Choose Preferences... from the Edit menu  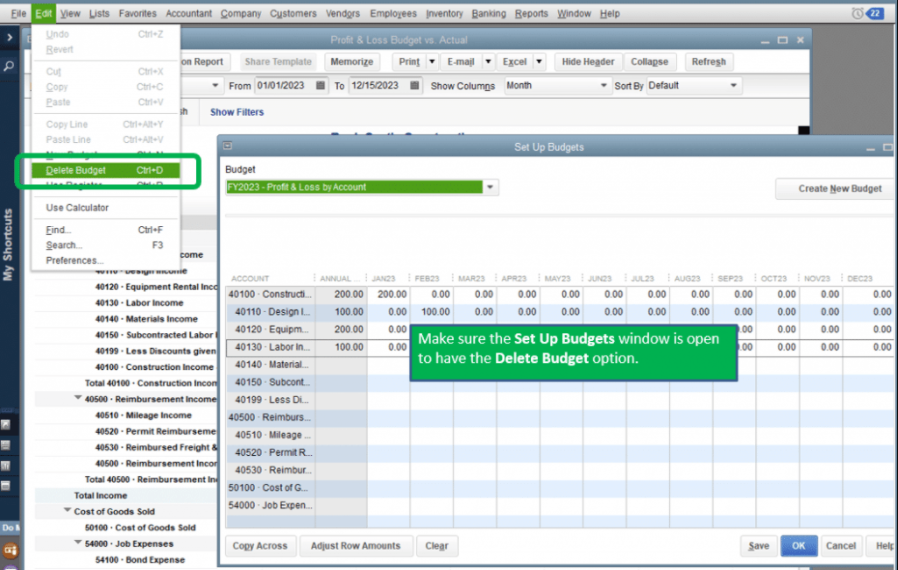[105, 261]
